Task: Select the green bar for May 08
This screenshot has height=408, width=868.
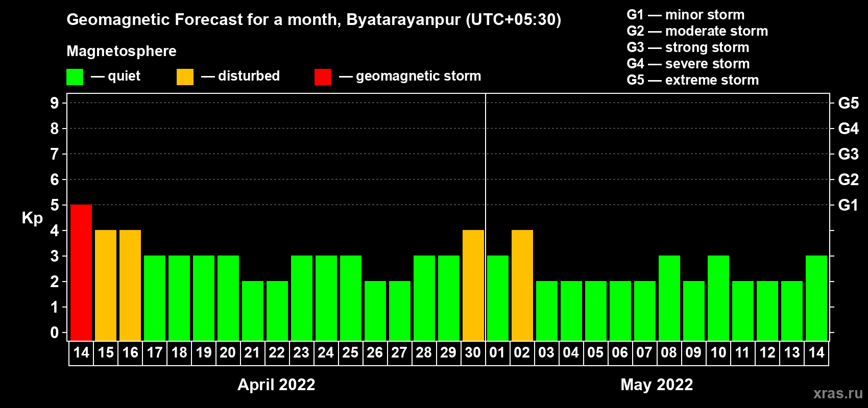Action: 669,298
